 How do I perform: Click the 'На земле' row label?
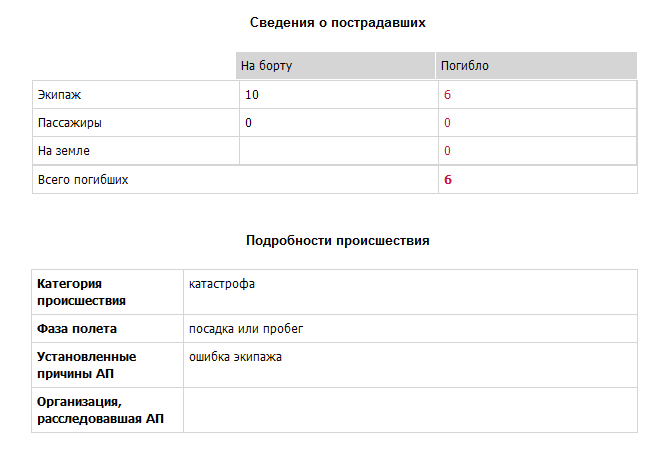(64, 151)
